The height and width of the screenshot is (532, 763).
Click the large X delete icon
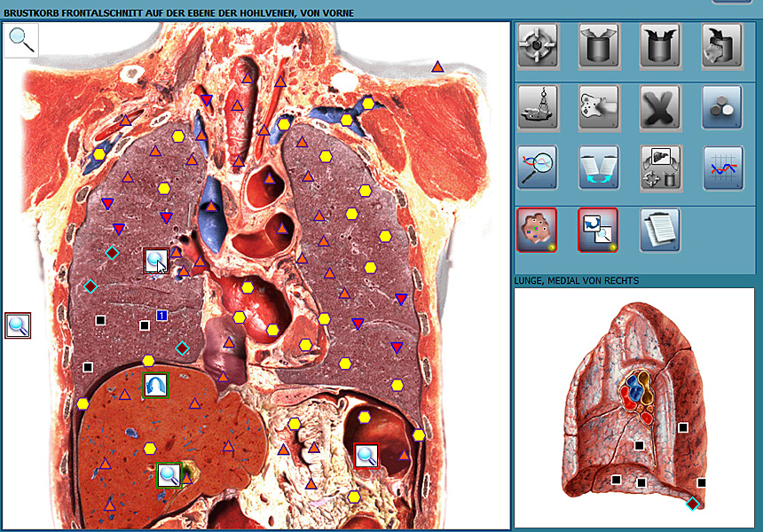tap(660, 107)
